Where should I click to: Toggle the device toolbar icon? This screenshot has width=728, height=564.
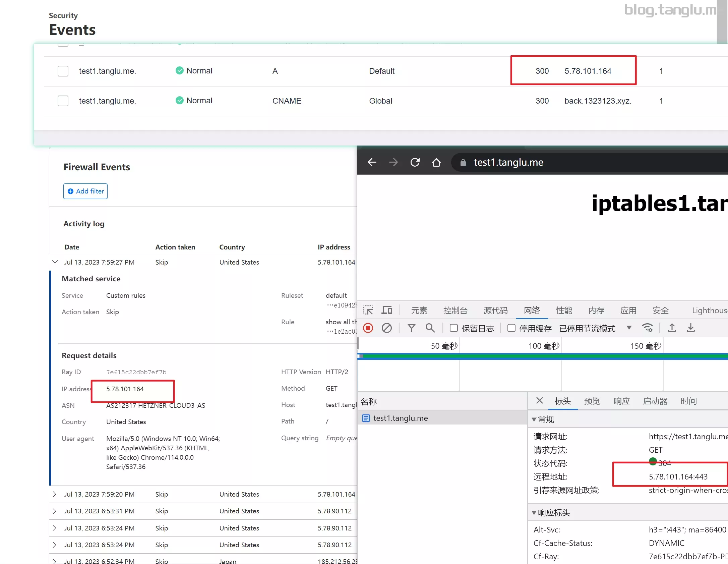point(387,310)
